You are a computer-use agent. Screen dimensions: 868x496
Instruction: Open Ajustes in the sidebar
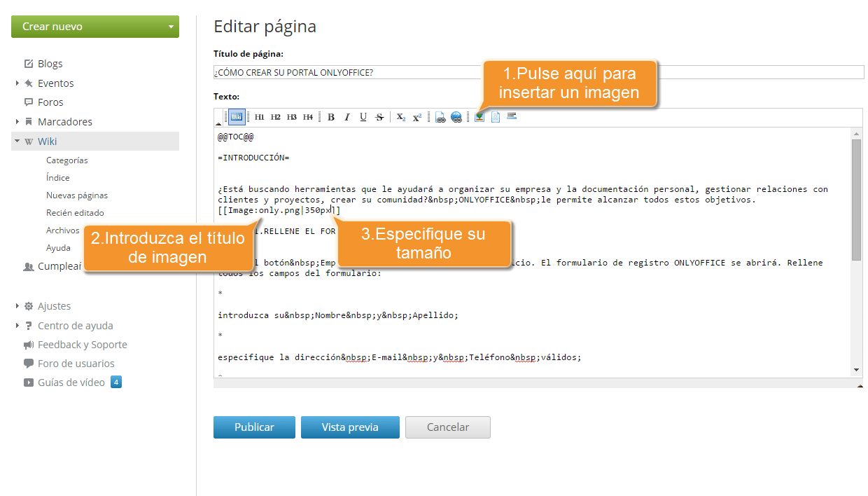click(54, 306)
